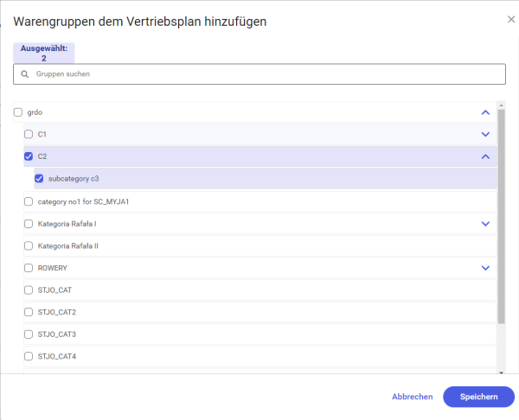
Task: Focus the Gruppen suchen search field
Action: coord(259,74)
